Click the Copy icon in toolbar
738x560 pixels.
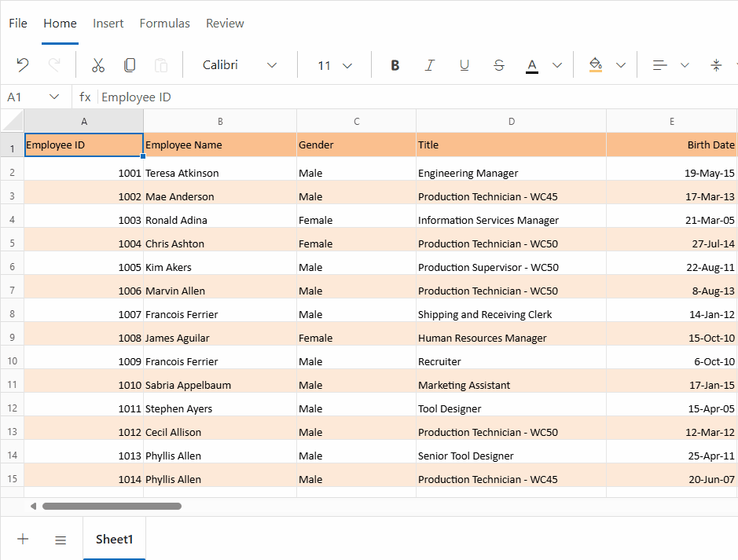pyautogui.click(x=130, y=65)
